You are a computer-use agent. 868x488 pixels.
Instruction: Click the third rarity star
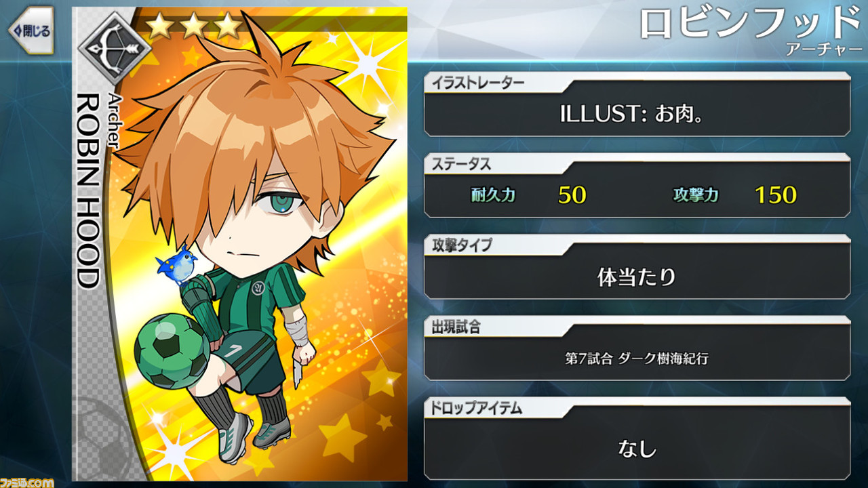[x=228, y=27]
